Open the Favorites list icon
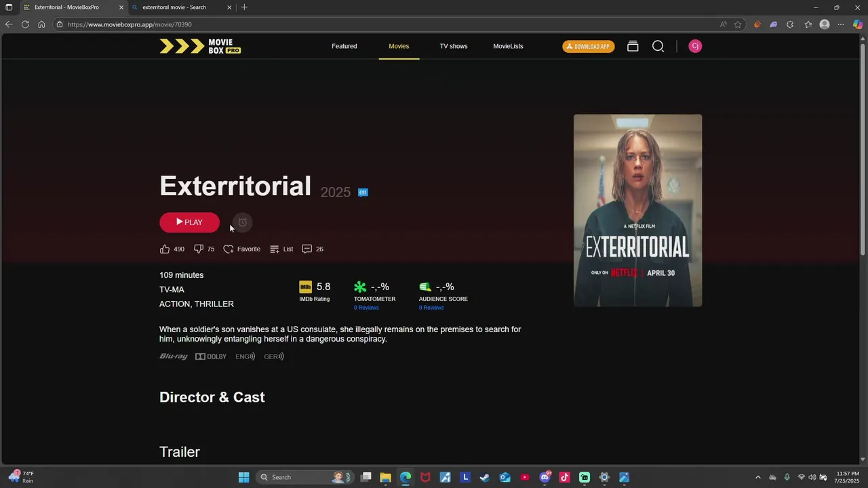The width and height of the screenshot is (868, 488). tap(808, 24)
